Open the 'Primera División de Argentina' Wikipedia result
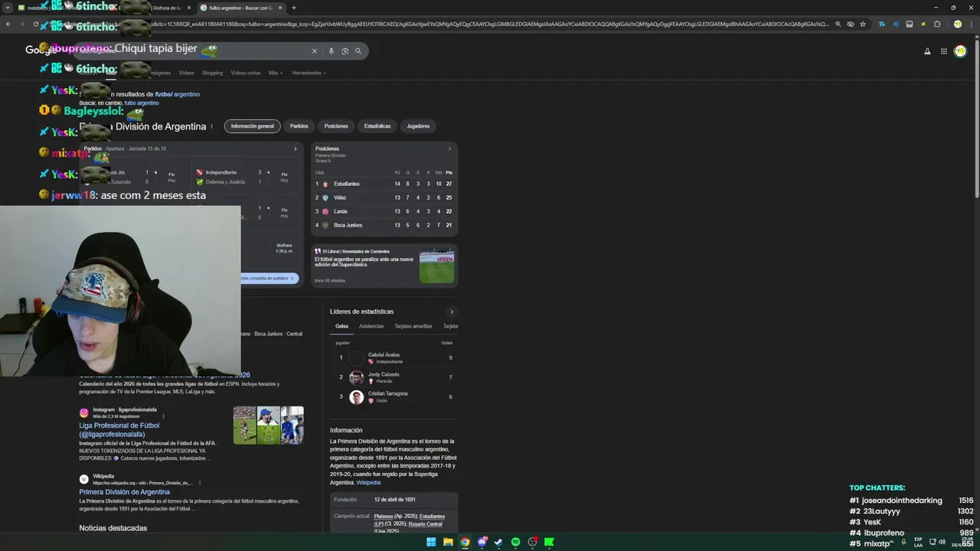Screen dimensions: 980x551 (x=124, y=492)
